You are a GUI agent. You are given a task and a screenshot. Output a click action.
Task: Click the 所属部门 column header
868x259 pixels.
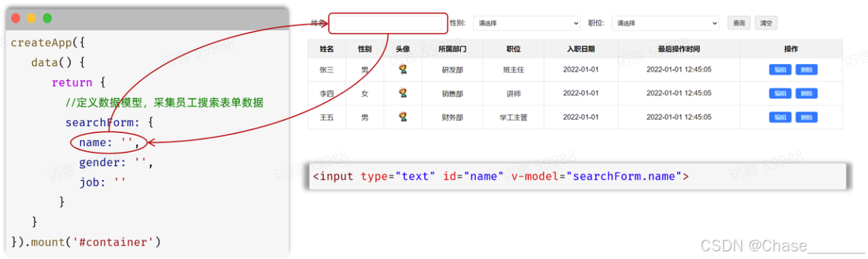pos(452,49)
